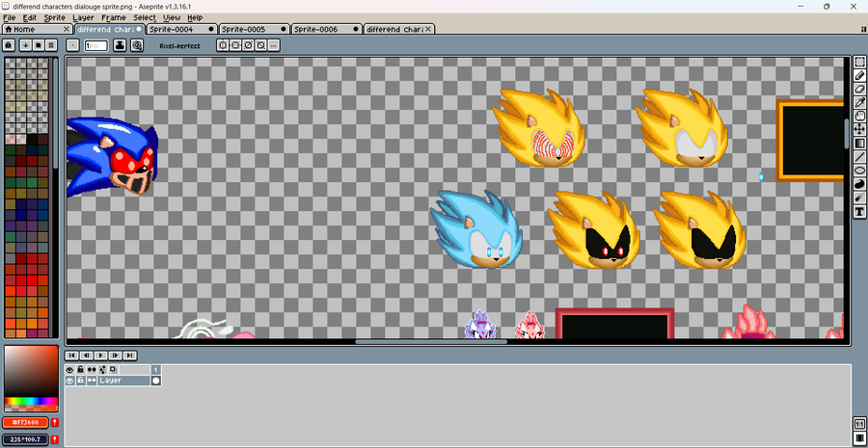This screenshot has height=448, width=868.
Task: Open the View menu
Action: (172, 17)
